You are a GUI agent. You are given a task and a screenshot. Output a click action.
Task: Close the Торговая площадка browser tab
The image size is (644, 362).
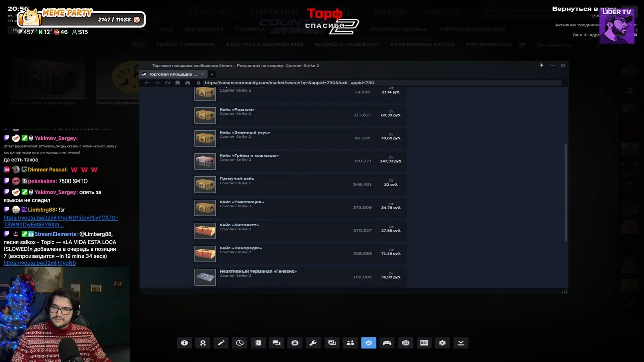click(202, 74)
